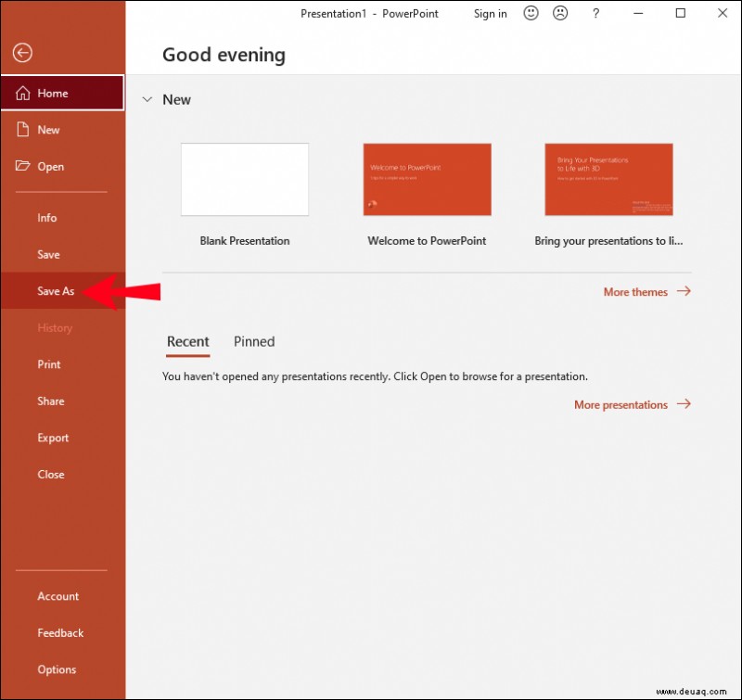Open Help question mark icon
This screenshot has height=700, width=742.
point(595,13)
